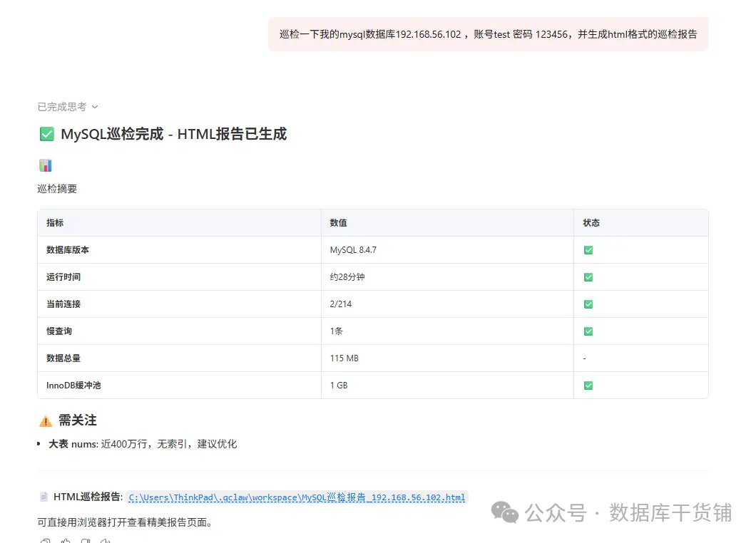Click the 指标 column header
This screenshot has width=756, height=543.
[55, 222]
